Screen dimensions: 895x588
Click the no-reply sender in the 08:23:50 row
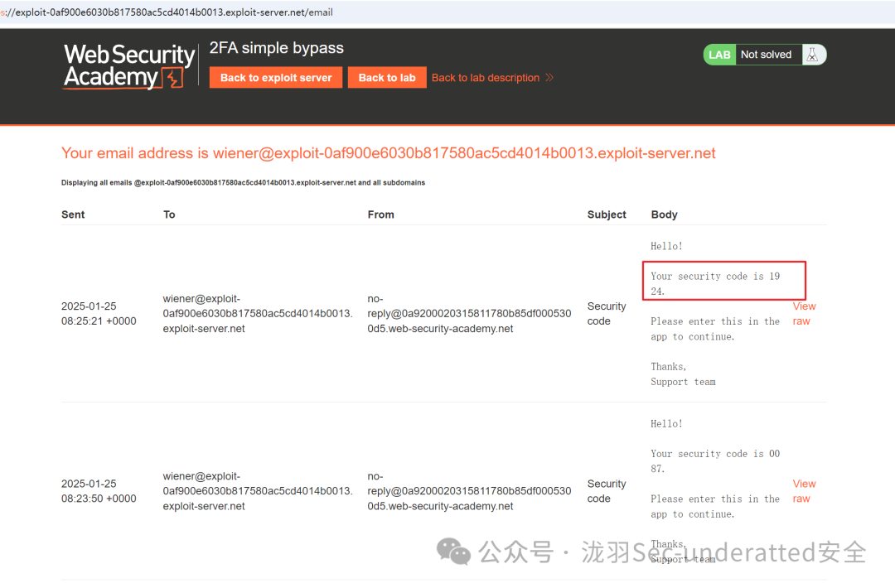(469, 491)
